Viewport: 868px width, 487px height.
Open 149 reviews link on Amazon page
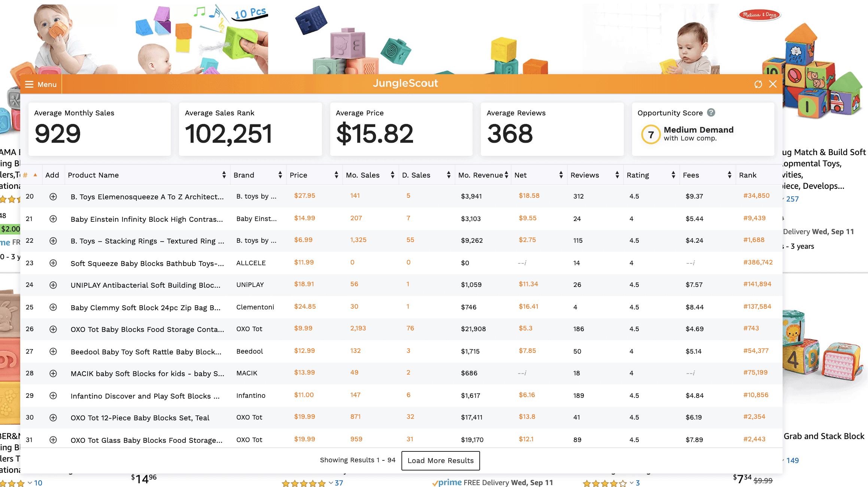pyautogui.click(x=792, y=460)
